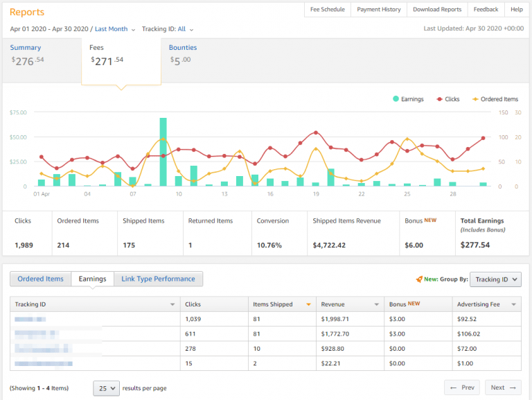Screen dimensions: 532x400
Task: Go to the Prev page
Action: tap(462, 388)
